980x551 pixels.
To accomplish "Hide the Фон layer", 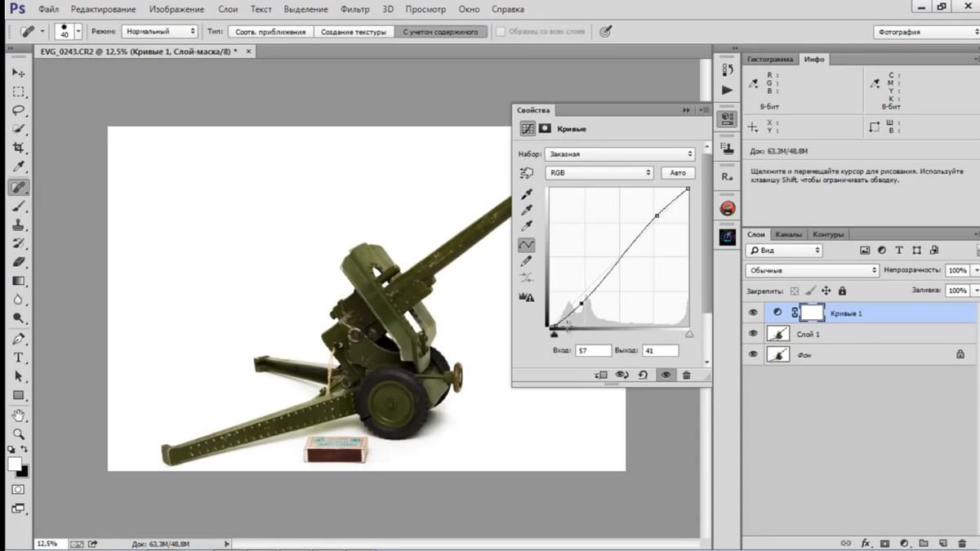I will point(753,355).
